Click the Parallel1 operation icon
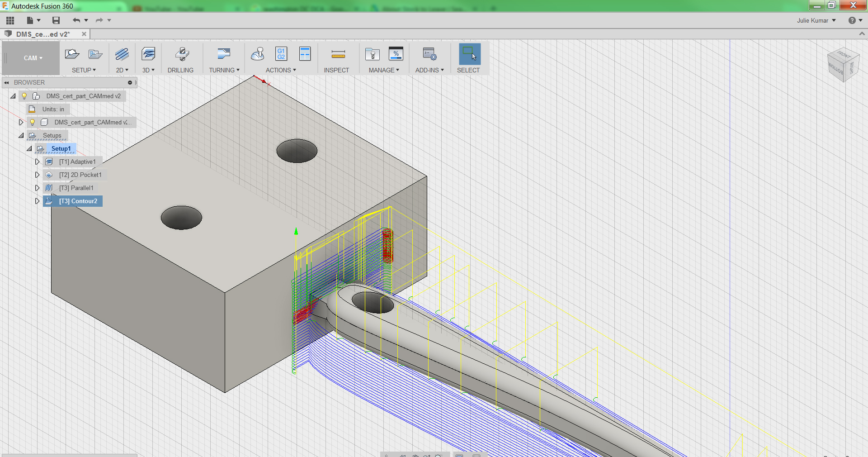 pyautogui.click(x=49, y=188)
